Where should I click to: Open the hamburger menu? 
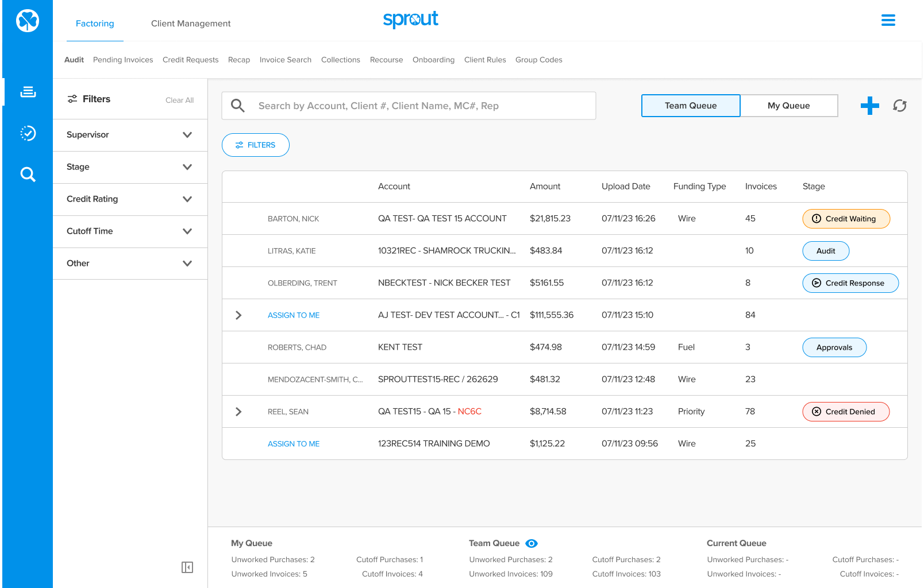point(888,21)
